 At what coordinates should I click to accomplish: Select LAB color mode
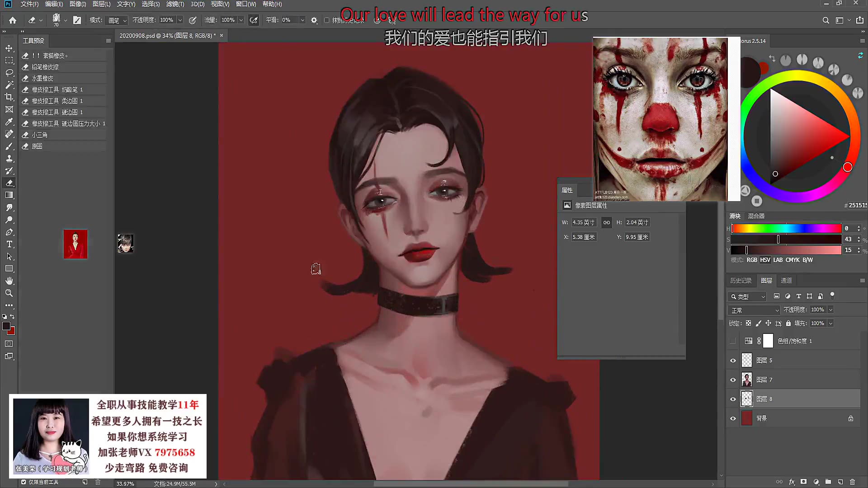click(778, 260)
